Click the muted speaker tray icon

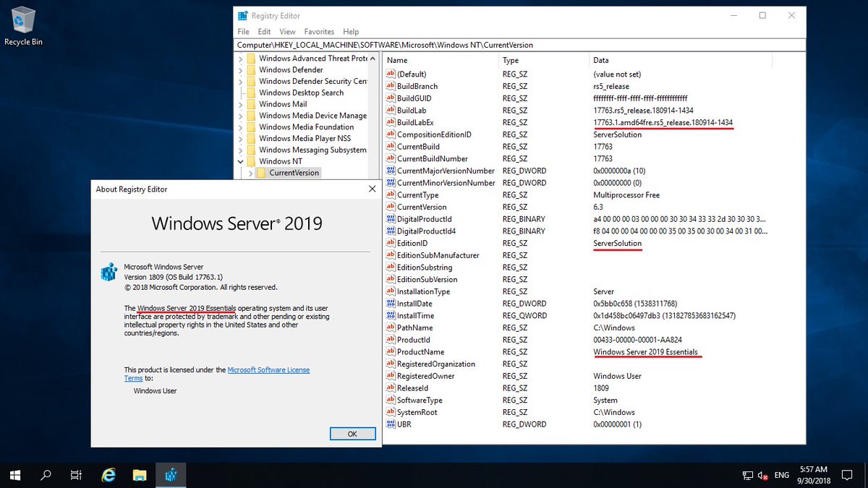click(764, 476)
